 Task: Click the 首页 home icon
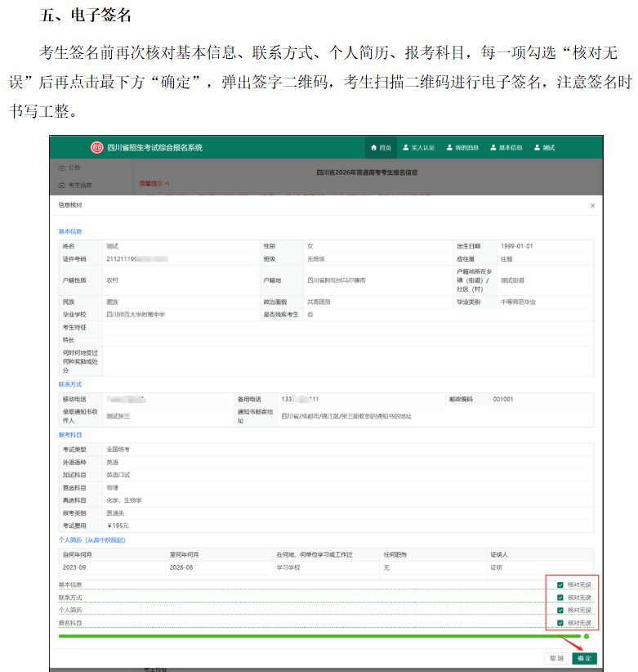[x=374, y=148]
